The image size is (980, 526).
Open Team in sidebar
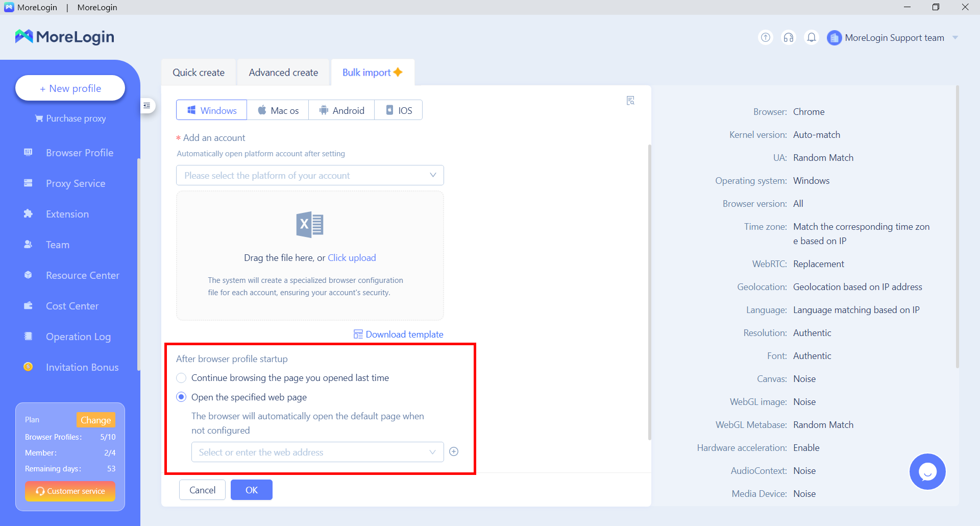point(58,245)
